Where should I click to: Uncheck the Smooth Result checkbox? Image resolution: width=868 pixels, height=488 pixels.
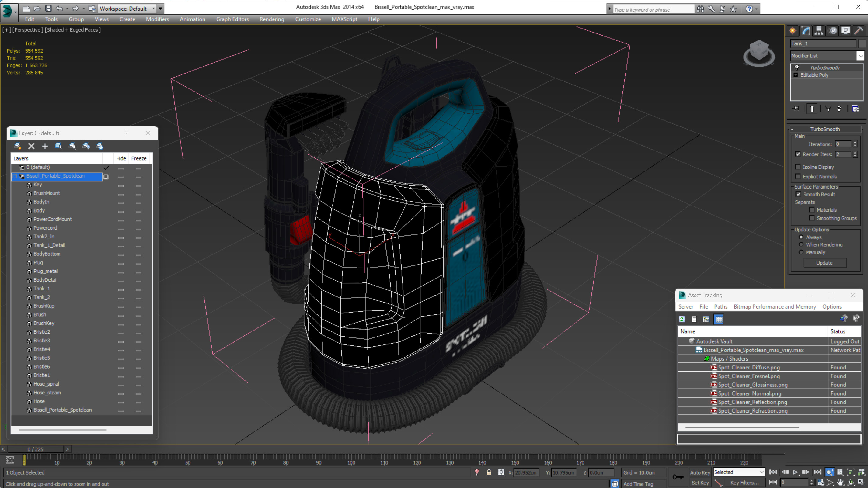pos(798,194)
